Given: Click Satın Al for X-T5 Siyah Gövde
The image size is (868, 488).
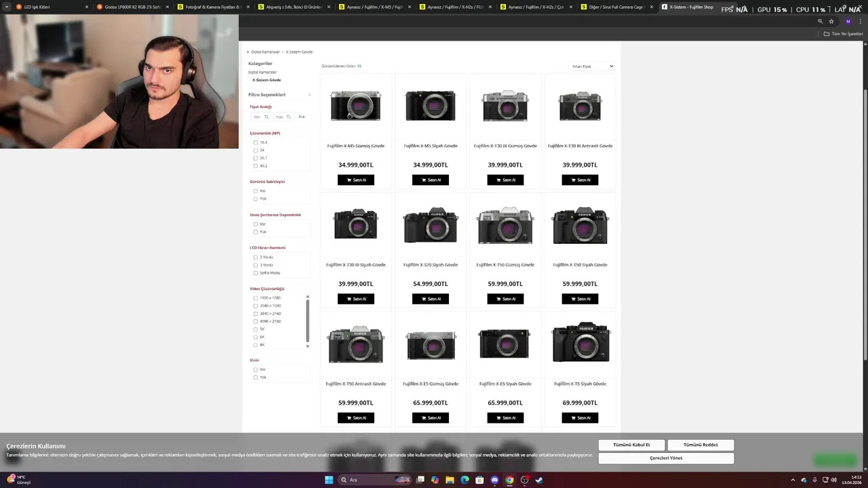Looking at the screenshot, I should pyautogui.click(x=580, y=418).
